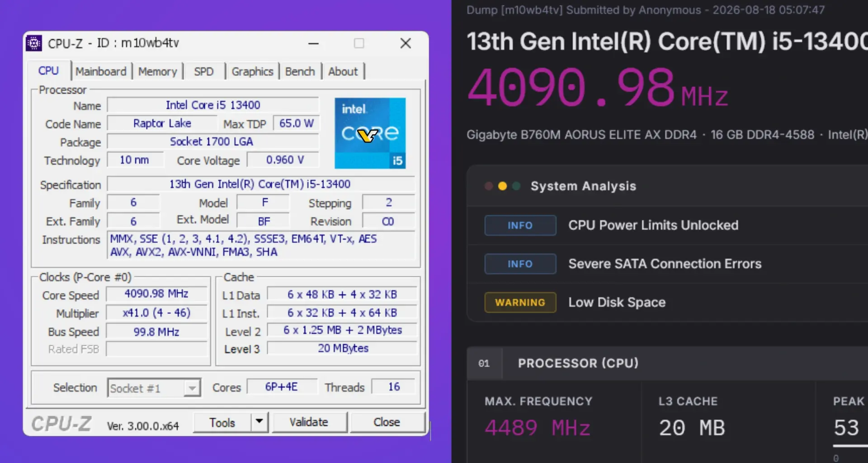Click the Revision value C0

tap(388, 222)
